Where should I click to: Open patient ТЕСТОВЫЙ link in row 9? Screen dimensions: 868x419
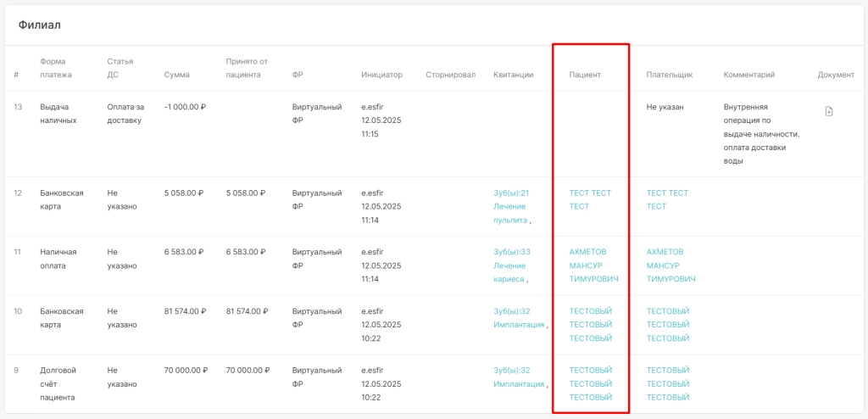591,383
